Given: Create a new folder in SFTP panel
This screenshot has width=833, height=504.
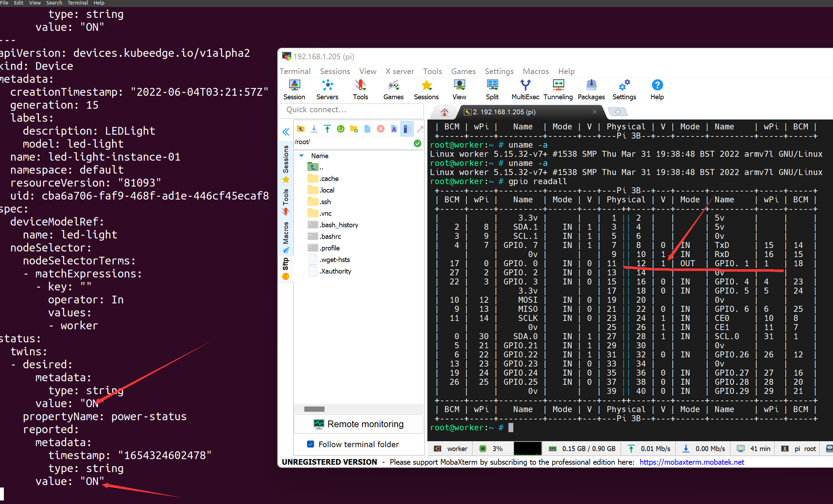Looking at the screenshot, I should 354,129.
